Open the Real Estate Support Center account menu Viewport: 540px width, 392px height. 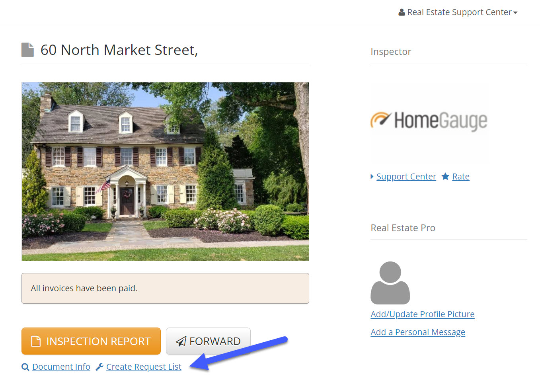tap(458, 12)
